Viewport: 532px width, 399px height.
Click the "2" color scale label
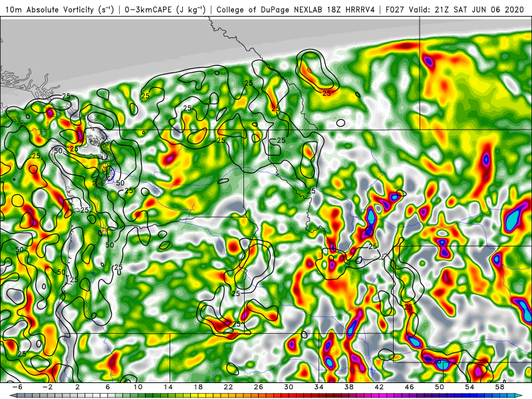78,387
